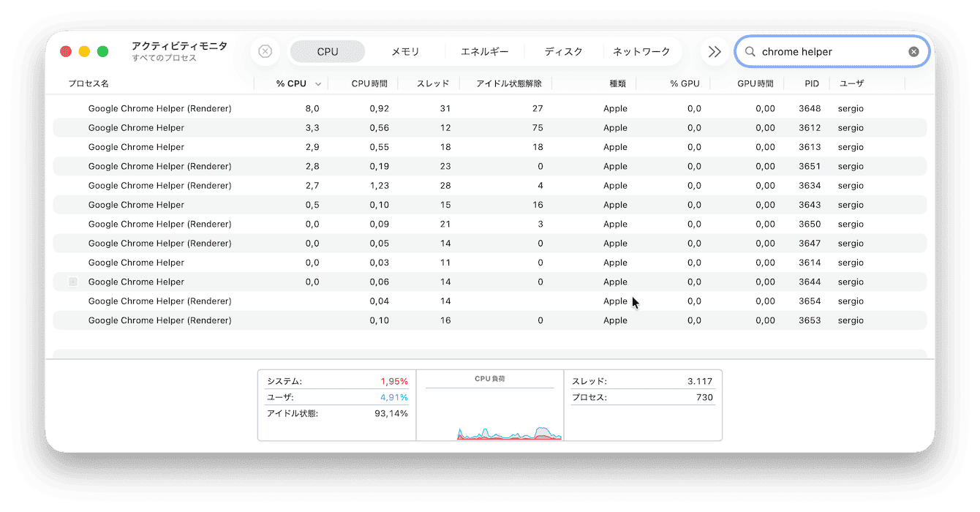Click the システム 1,95% statistic
Image resolution: width=980 pixels, height=512 pixels.
click(x=337, y=381)
